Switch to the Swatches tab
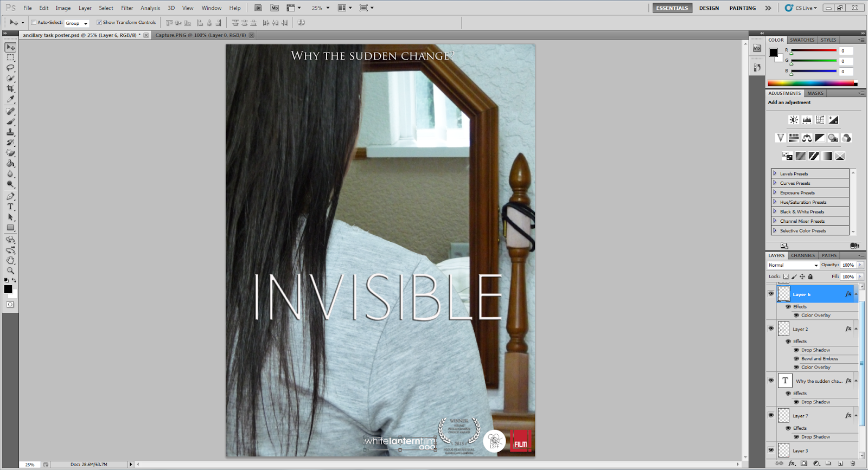Image resolution: width=868 pixels, height=470 pixels. tap(802, 40)
